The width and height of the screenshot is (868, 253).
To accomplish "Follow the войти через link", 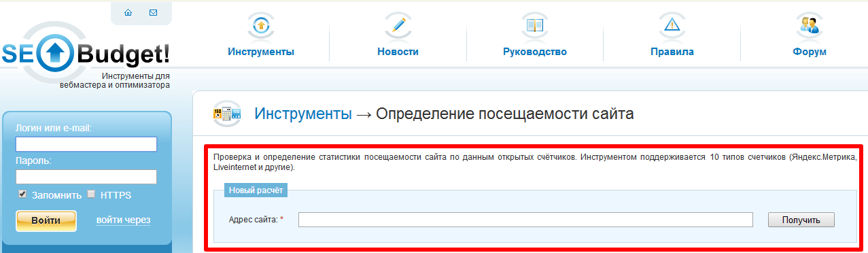I will tap(123, 220).
